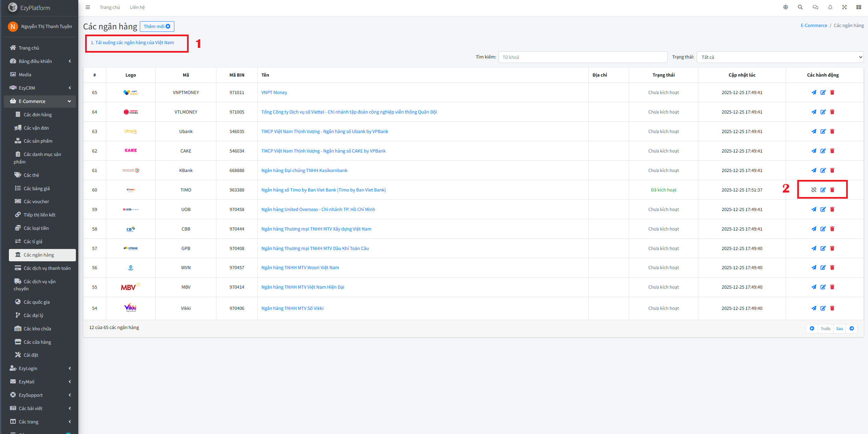Edit the MBV bank entry

tap(823, 287)
